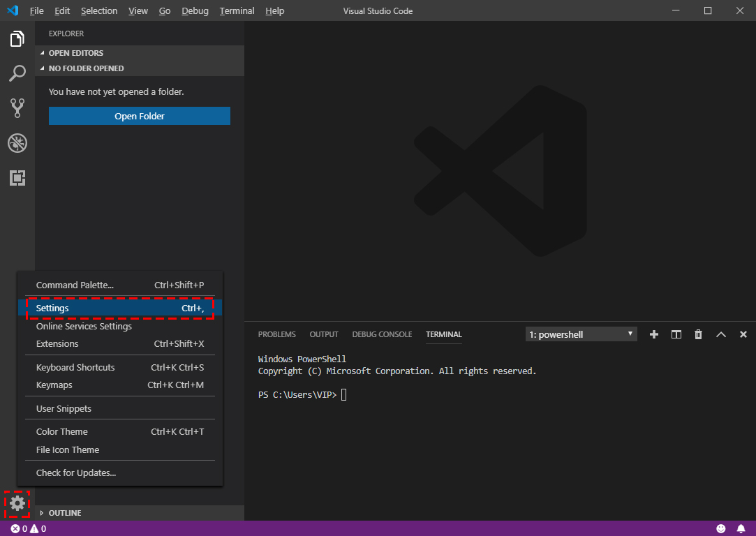Image resolution: width=756 pixels, height=536 pixels.
Task: Select the powershell terminal dropdown
Action: coord(581,334)
